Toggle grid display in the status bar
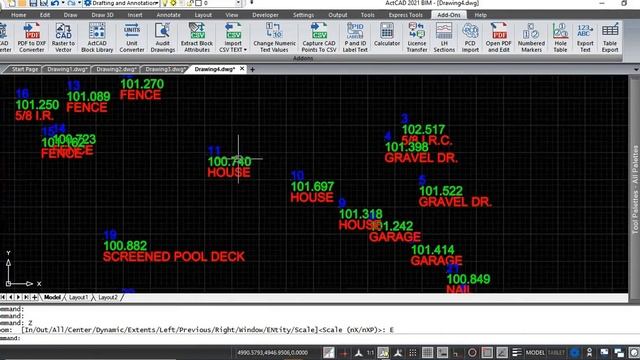This screenshot has height=360, width=640. (427, 352)
